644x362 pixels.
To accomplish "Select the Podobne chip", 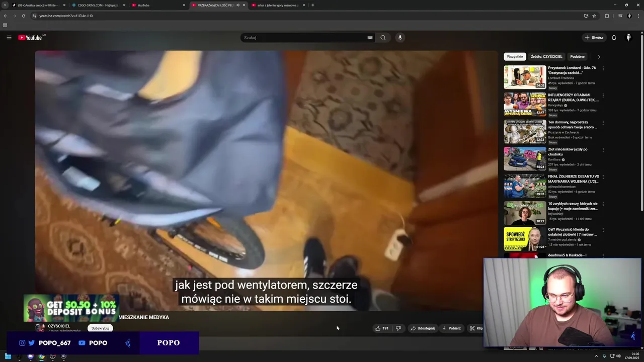I will (x=577, y=57).
